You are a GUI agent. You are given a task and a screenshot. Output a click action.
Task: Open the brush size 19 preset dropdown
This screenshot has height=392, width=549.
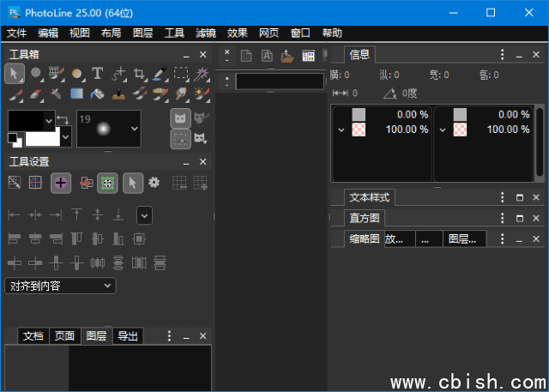coord(135,129)
